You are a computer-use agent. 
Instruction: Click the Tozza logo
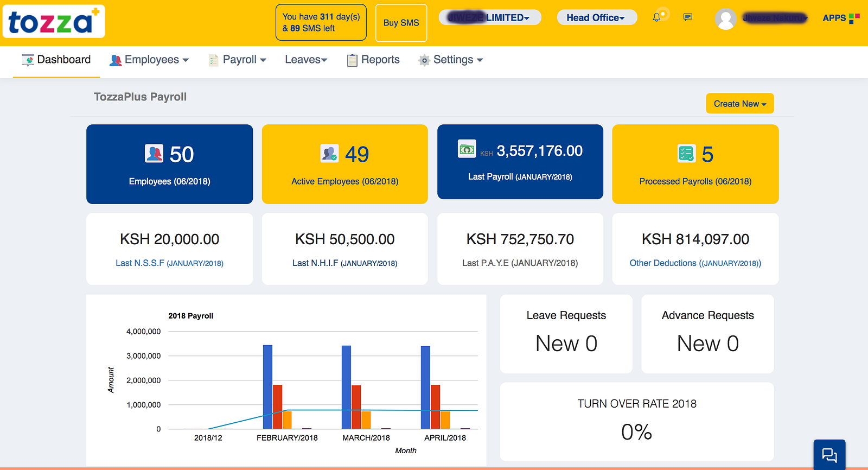[54, 22]
